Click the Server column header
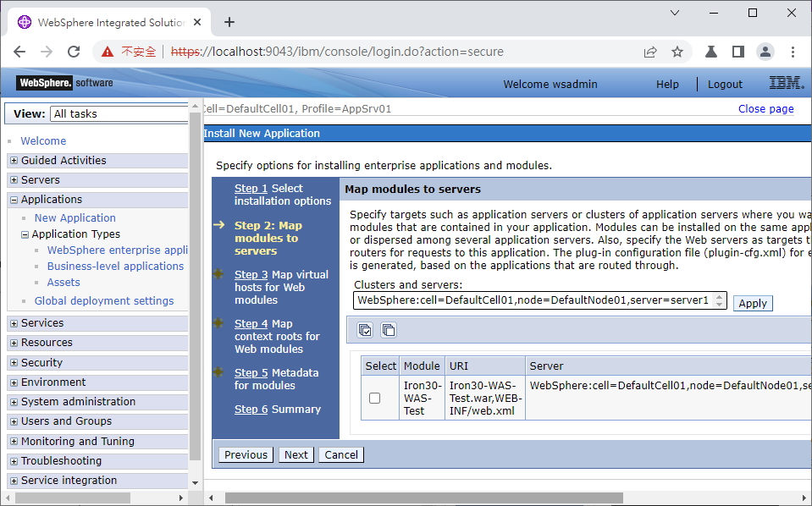The width and height of the screenshot is (812, 506). point(546,366)
